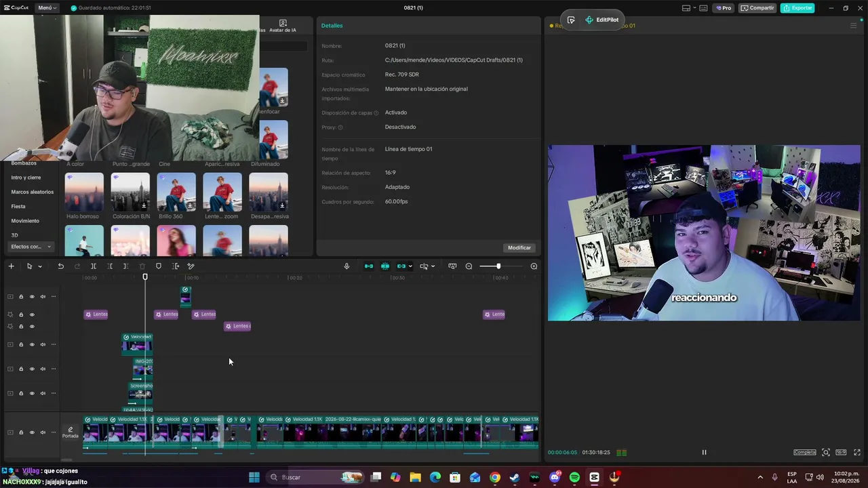The image size is (868, 488).
Task: Toggle main track magnet in the timeline toolbar
Action: tap(369, 266)
